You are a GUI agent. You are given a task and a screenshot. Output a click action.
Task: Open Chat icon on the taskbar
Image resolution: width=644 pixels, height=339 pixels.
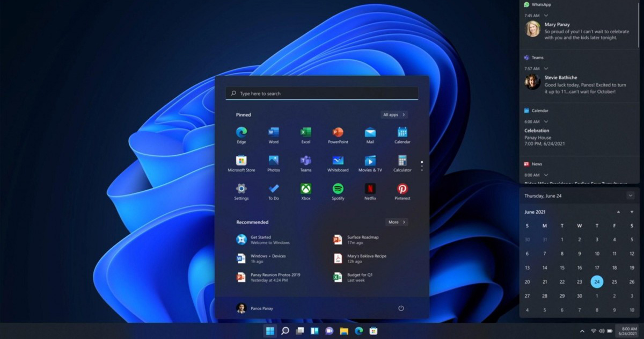330,331
